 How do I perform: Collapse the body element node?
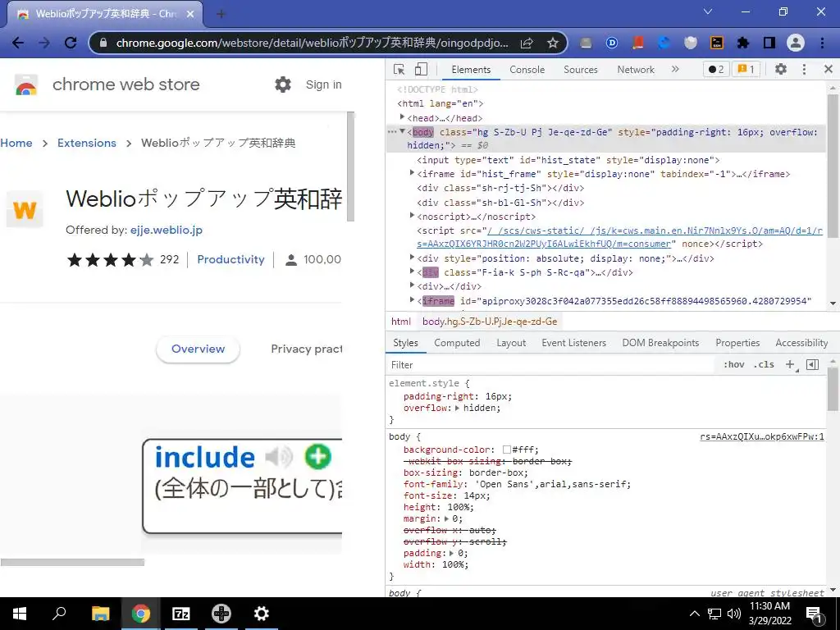[x=402, y=131]
